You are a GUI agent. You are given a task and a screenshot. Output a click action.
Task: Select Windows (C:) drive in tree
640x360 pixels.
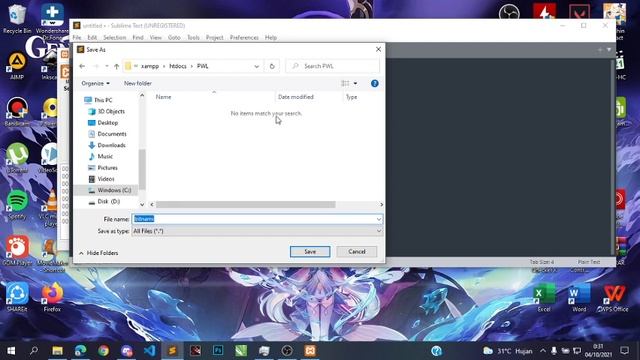114,190
